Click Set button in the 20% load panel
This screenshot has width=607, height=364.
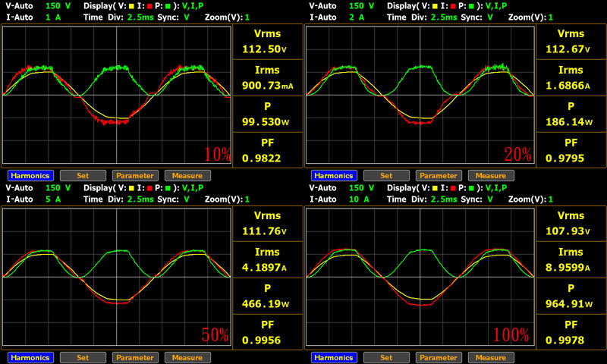click(386, 176)
